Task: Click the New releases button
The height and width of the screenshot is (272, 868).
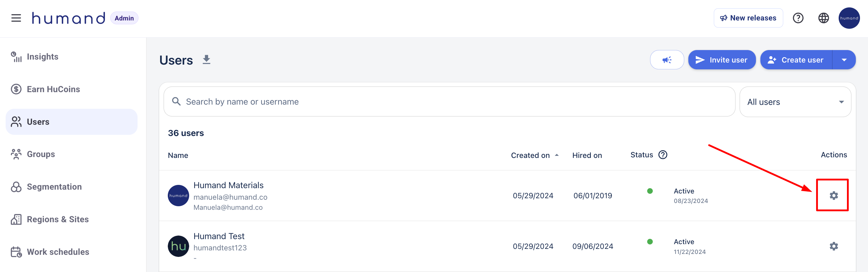Action: click(x=748, y=18)
